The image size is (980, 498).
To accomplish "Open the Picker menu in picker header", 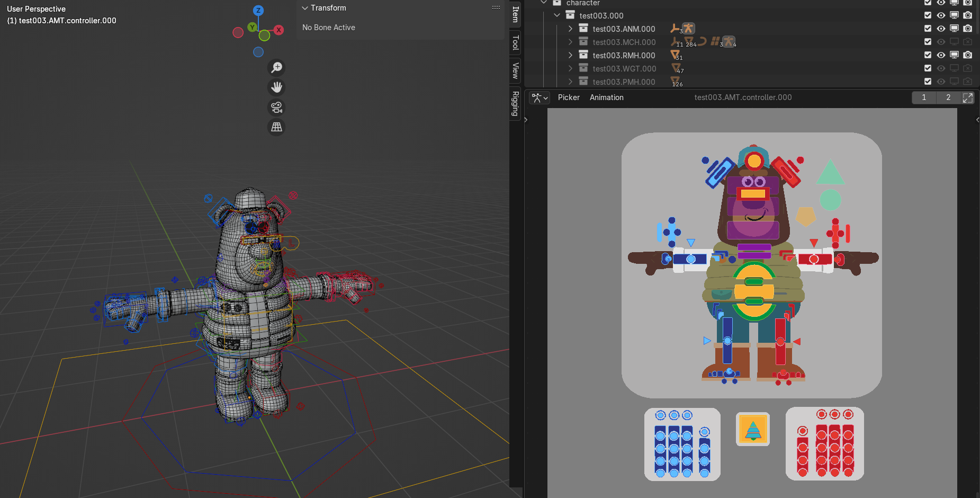I will [x=569, y=97].
